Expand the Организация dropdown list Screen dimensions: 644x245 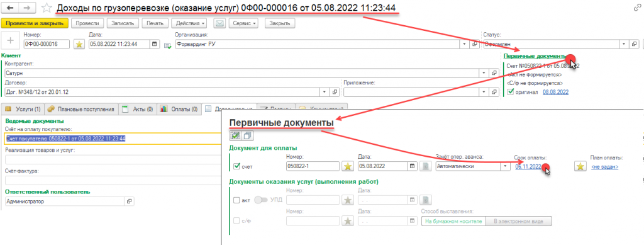(465, 44)
